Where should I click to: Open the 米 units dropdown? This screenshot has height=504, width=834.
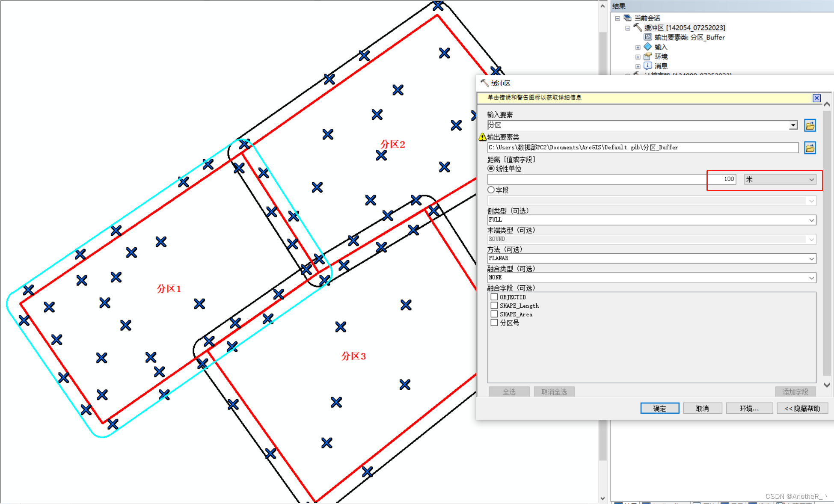coord(811,179)
